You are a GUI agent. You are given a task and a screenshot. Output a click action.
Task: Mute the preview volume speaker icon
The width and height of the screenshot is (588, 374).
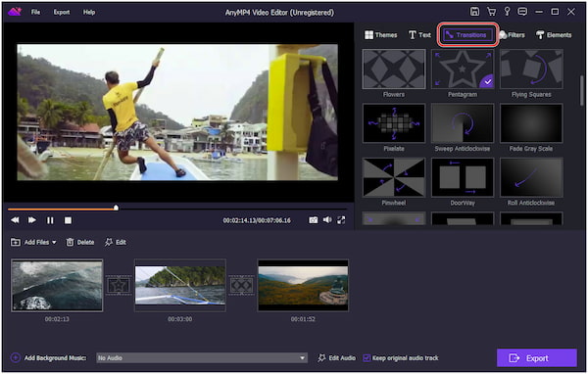pyautogui.click(x=327, y=220)
